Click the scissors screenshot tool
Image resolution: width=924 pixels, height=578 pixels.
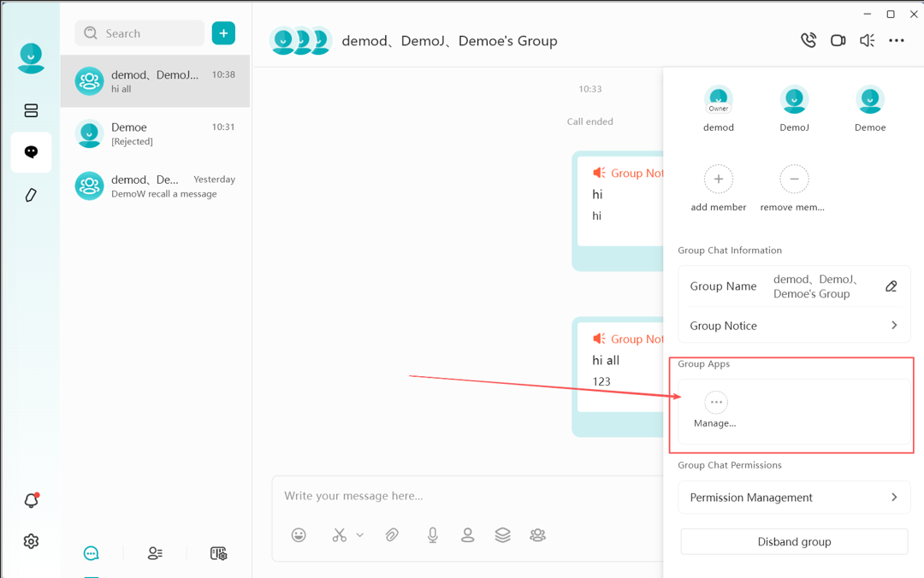(x=340, y=535)
